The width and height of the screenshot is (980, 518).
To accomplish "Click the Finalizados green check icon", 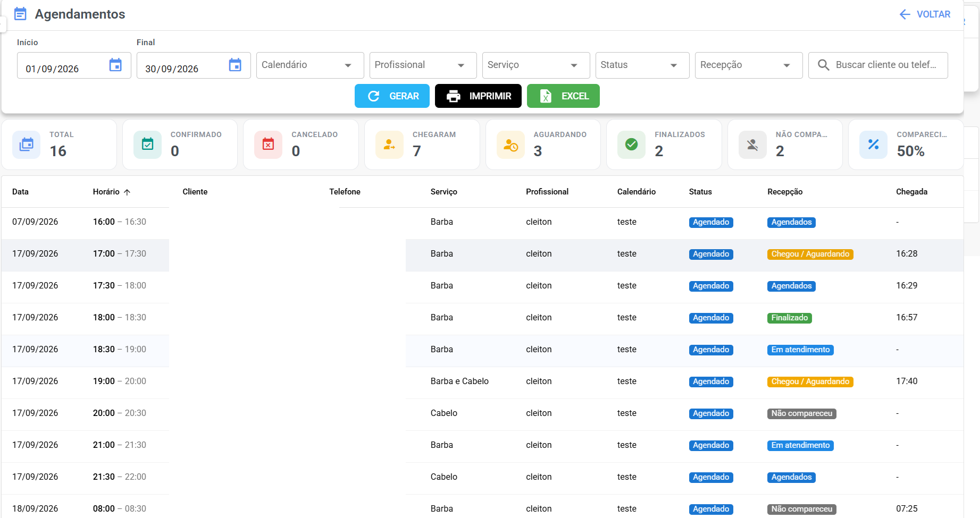I will pyautogui.click(x=631, y=145).
